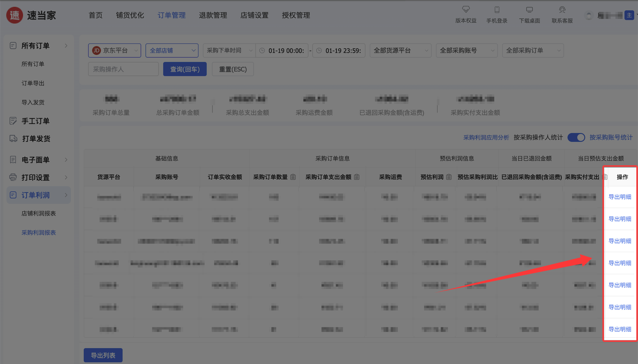Contact support via 联系客服 headset icon
Viewport: 638px width, 364px height.
pyautogui.click(x=562, y=10)
